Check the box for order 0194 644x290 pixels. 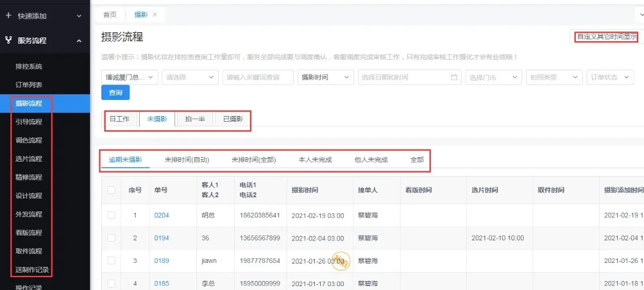click(x=111, y=238)
